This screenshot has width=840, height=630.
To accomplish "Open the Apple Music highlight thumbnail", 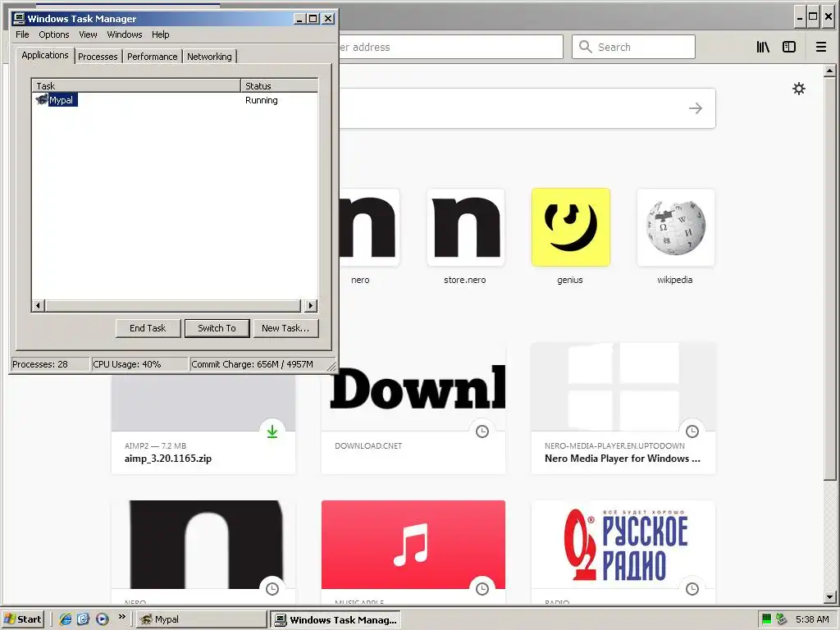I will 413,545.
